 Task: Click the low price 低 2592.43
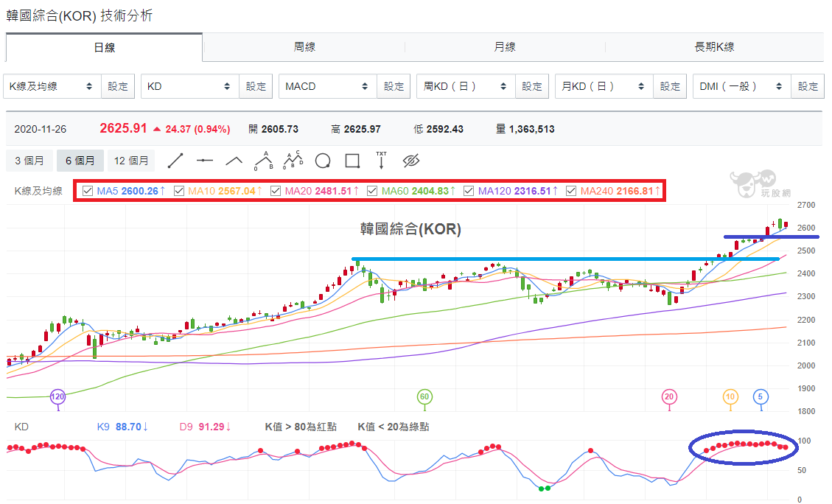(x=438, y=129)
